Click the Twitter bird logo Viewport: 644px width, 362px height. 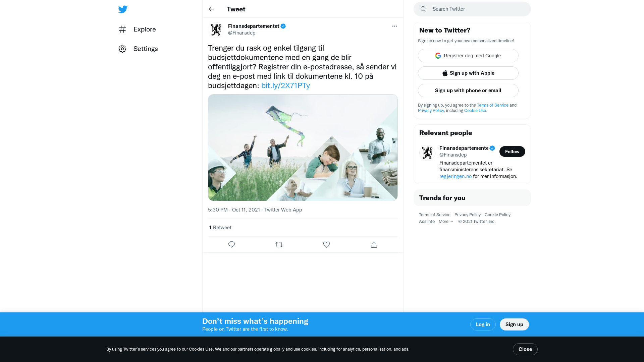123,9
